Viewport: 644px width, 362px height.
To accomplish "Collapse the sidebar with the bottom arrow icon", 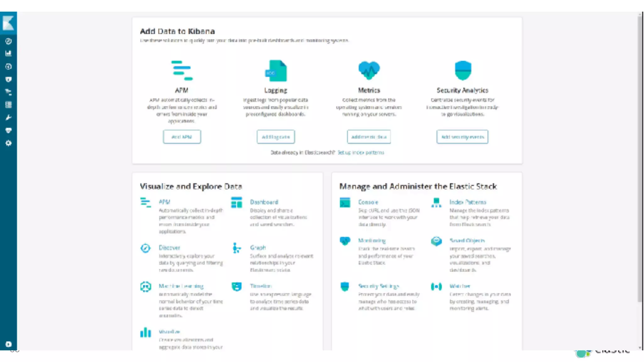I will coord(8,344).
